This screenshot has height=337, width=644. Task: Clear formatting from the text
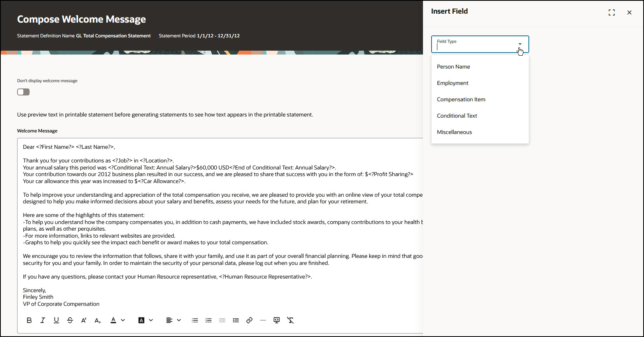point(290,320)
